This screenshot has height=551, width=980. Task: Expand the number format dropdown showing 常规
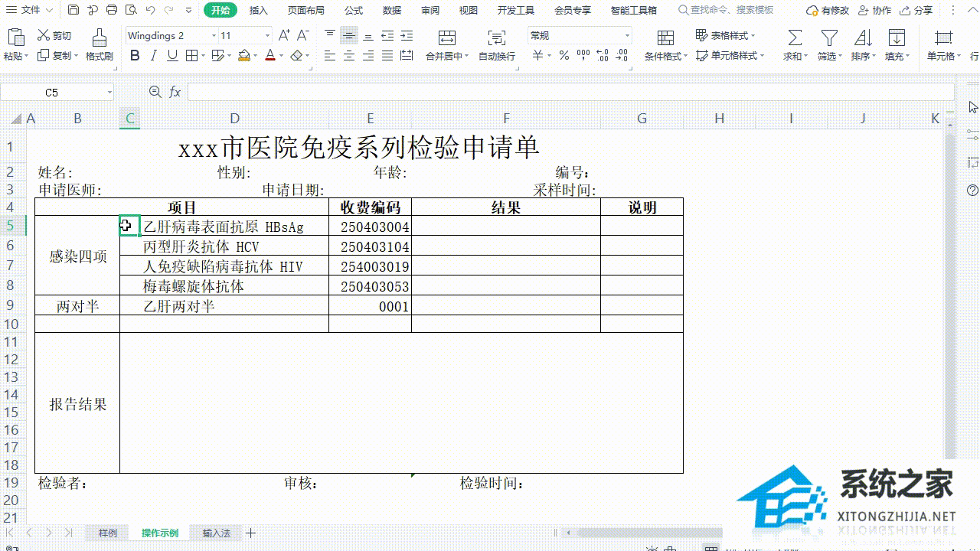click(626, 35)
